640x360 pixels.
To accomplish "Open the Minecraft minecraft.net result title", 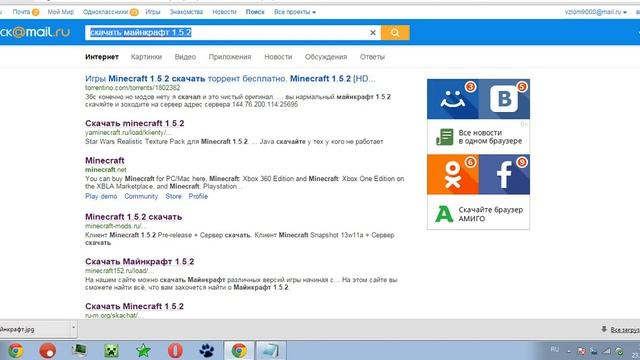I will (105, 160).
